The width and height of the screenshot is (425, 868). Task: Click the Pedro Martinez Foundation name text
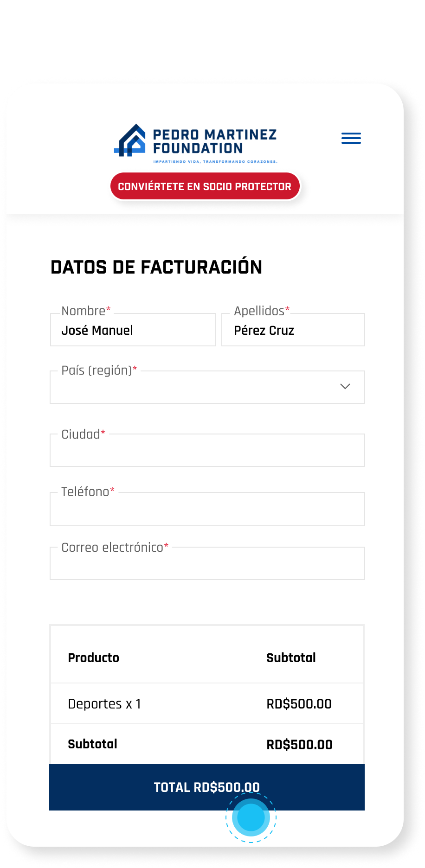point(215,141)
